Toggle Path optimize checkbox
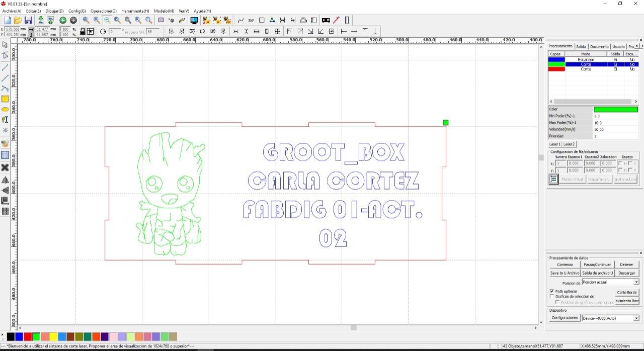644x351 pixels. pyautogui.click(x=552, y=291)
